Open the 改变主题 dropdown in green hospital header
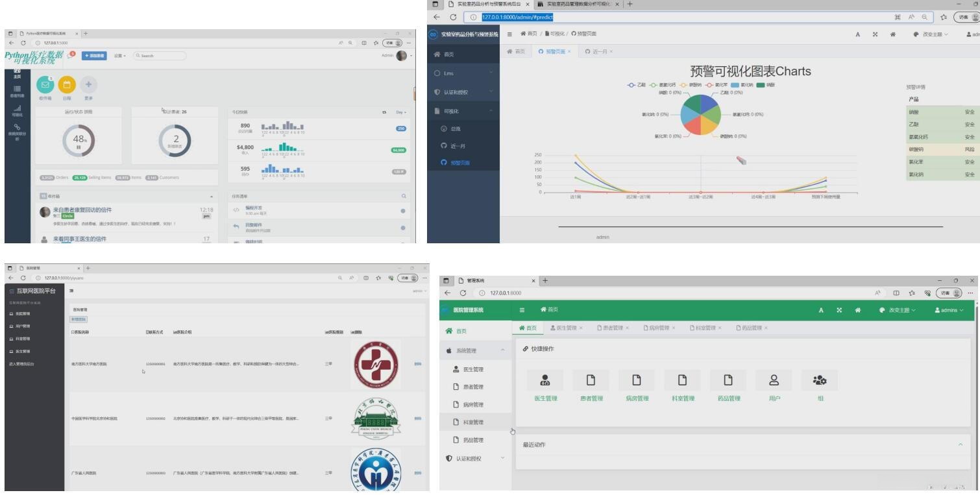This screenshot has width=980, height=495. 898,310
